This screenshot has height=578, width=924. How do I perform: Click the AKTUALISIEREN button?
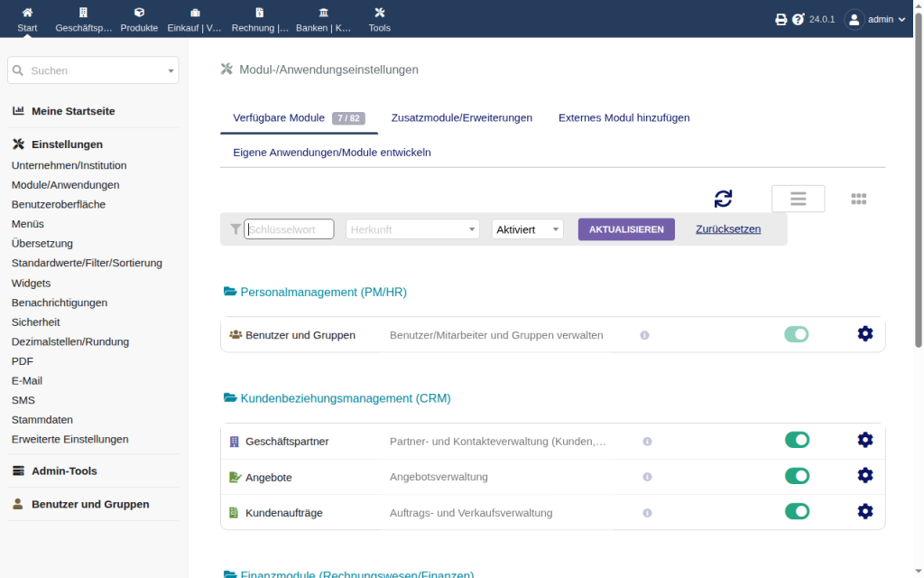click(626, 229)
